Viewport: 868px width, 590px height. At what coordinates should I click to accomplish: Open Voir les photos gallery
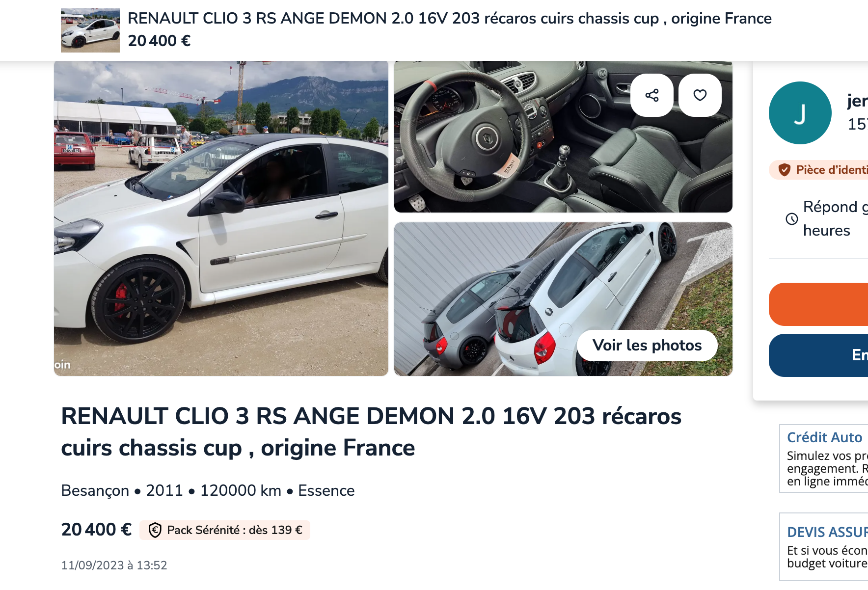coord(647,346)
